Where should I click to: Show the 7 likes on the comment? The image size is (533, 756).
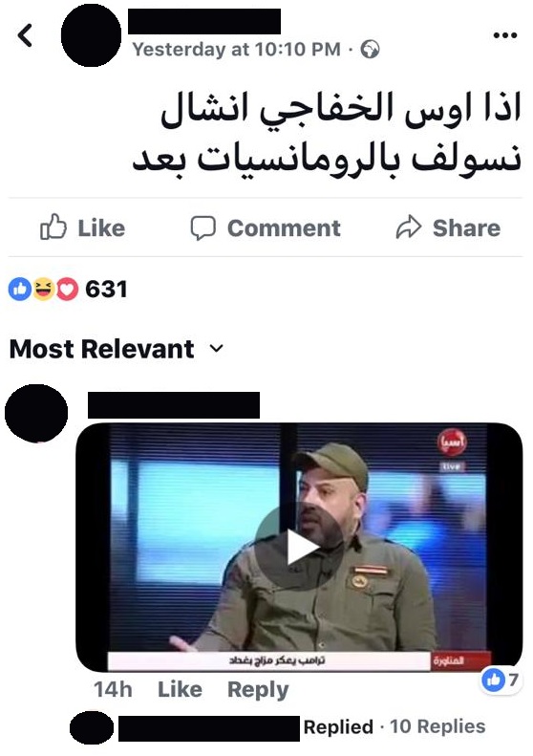501,680
